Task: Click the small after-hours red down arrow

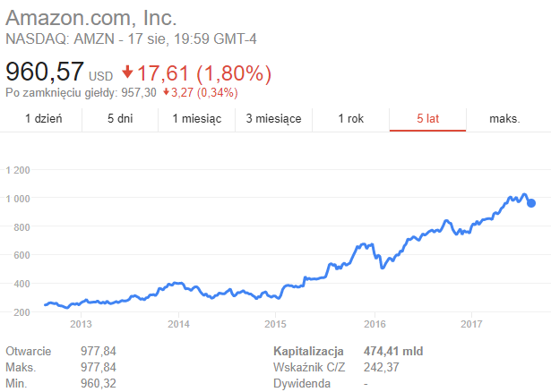Action: pos(167,92)
